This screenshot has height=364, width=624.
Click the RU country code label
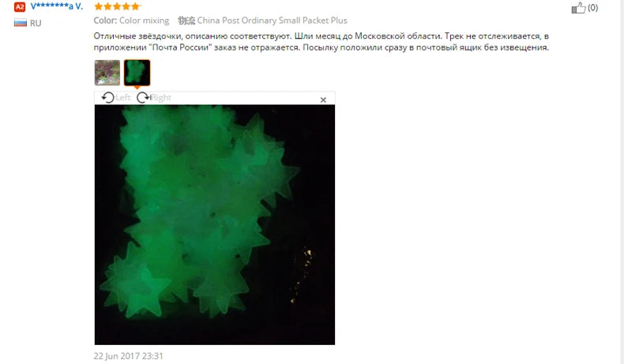pos(36,23)
